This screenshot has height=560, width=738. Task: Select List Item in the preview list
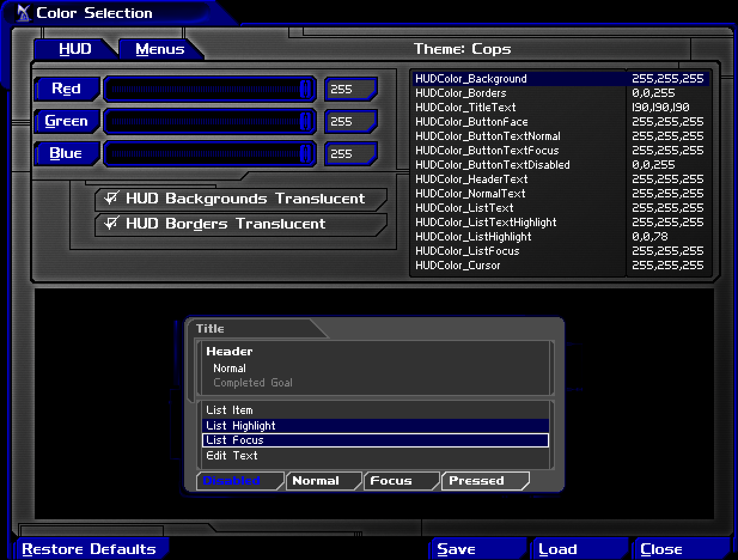pos(376,410)
